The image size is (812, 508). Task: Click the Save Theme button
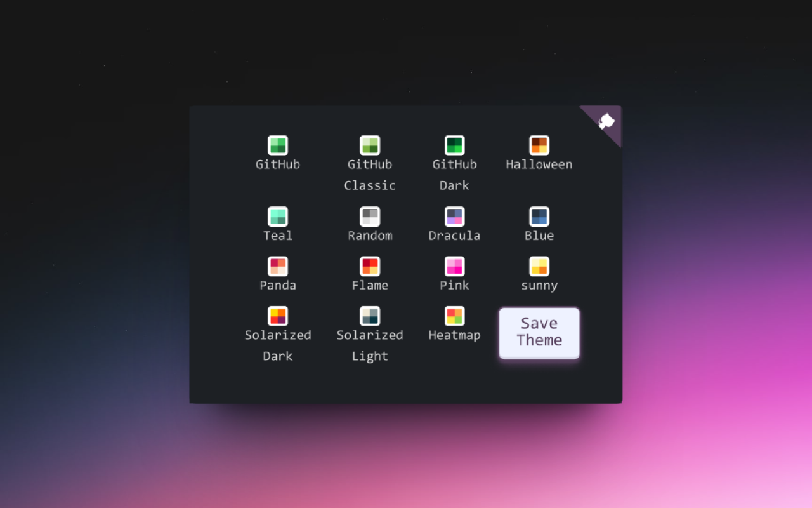pyautogui.click(x=539, y=332)
